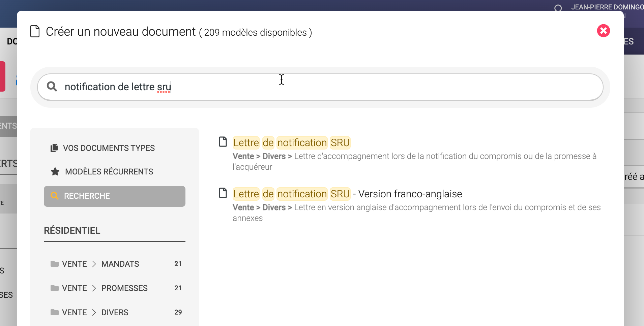Expand Vente > Divers category
Viewport: 644px width, 326px height.
coord(115,313)
